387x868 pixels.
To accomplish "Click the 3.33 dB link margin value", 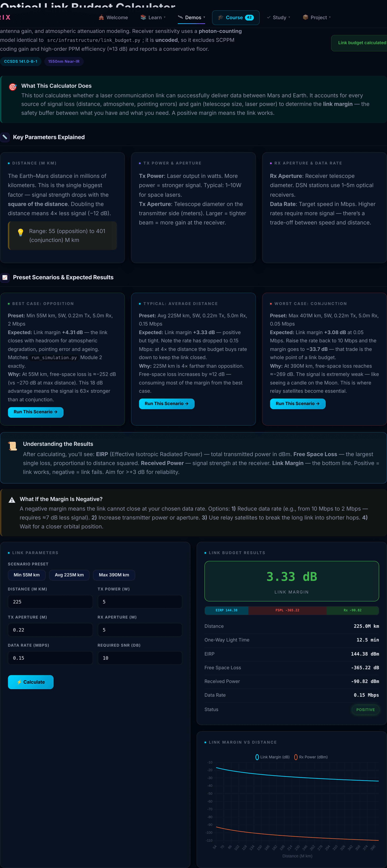I will tap(291, 577).
